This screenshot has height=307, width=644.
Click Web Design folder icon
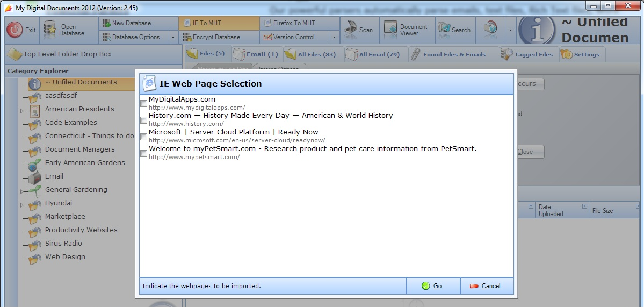tap(35, 258)
